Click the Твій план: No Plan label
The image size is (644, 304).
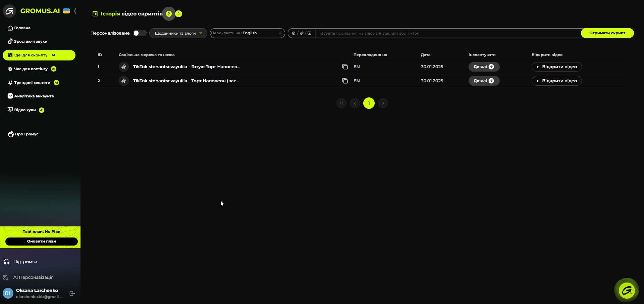click(42, 231)
